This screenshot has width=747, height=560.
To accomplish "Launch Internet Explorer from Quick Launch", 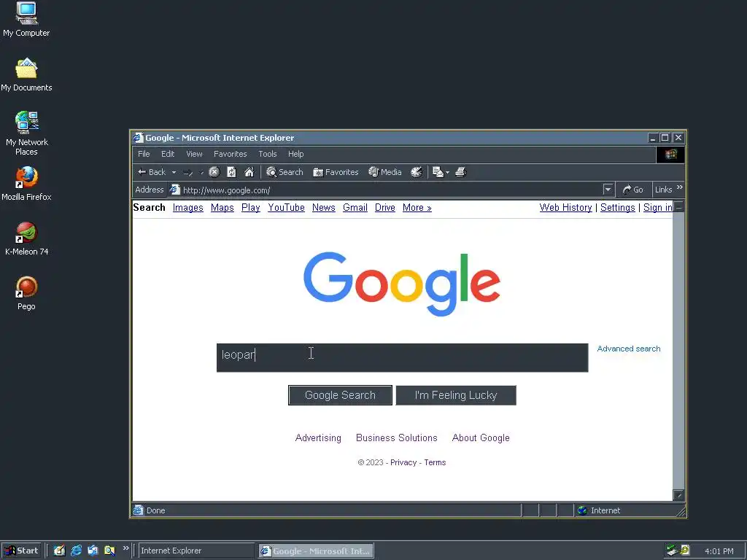I will pyautogui.click(x=76, y=551).
